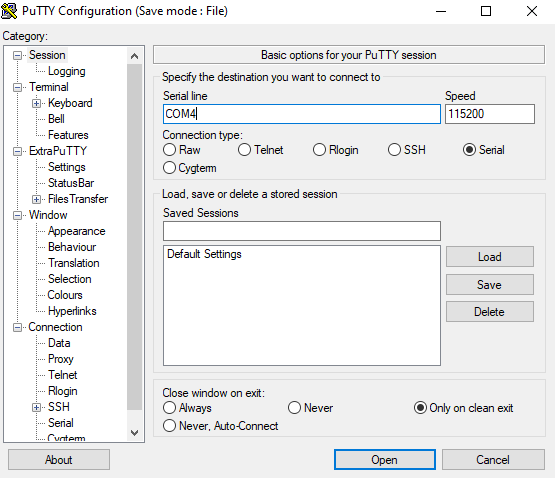Image resolution: width=555 pixels, height=478 pixels.
Task: Go to the Proxy settings
Action: [61, 359]
